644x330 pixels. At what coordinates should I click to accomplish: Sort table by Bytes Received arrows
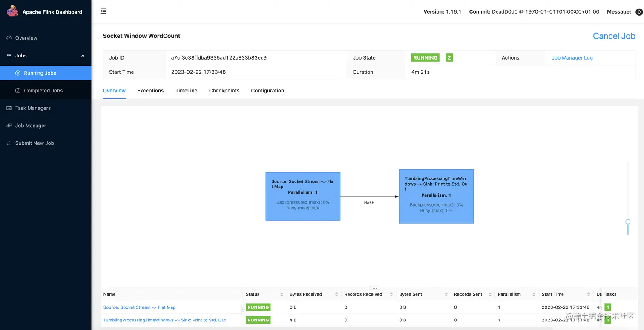pos(336,294)
